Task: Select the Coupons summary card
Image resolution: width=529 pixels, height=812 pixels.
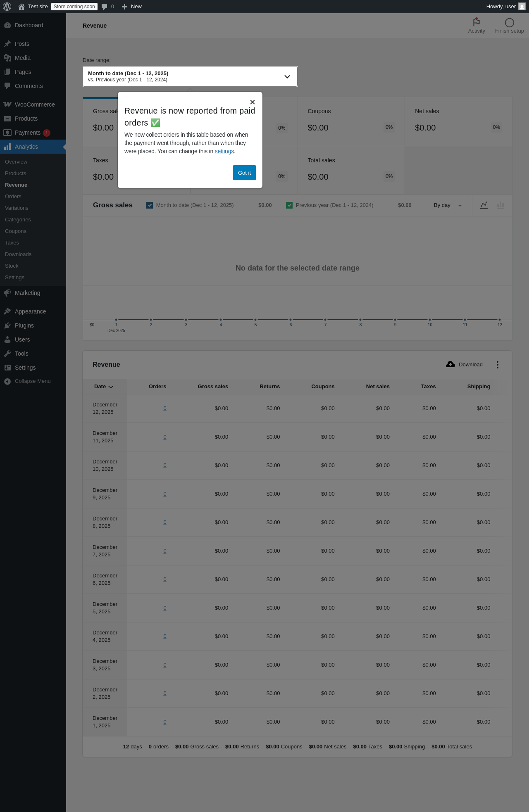Action: point(351,121)
